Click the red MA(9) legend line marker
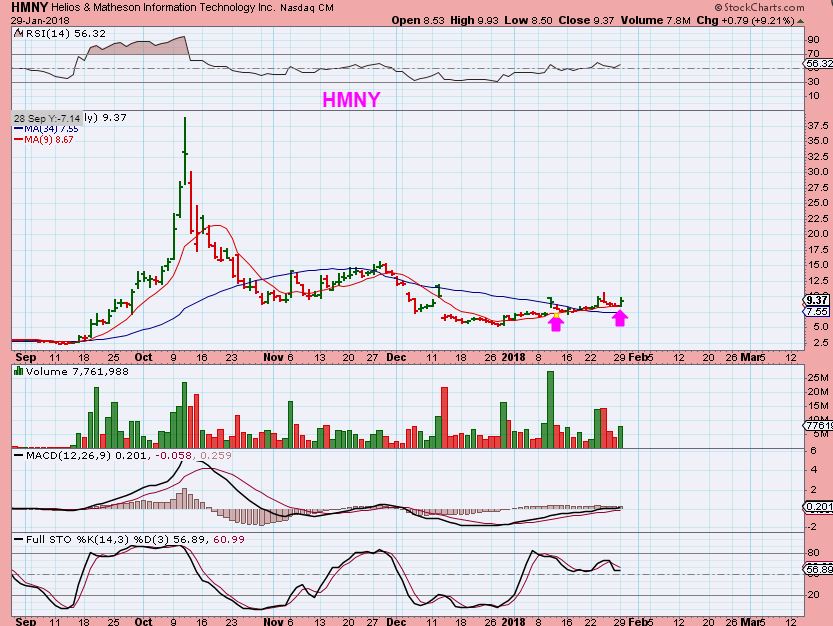The image size is (833, 626). click(x=19, y=140)
